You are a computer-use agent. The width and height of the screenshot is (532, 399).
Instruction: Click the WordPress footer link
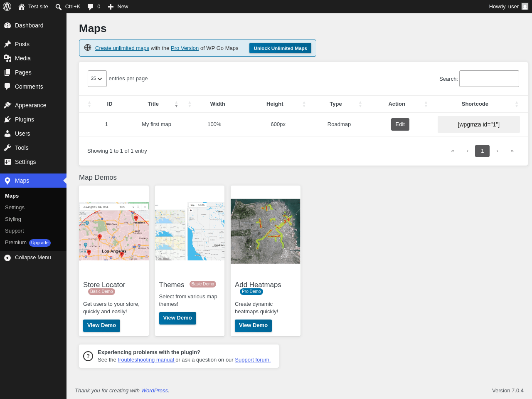point(155,391)
